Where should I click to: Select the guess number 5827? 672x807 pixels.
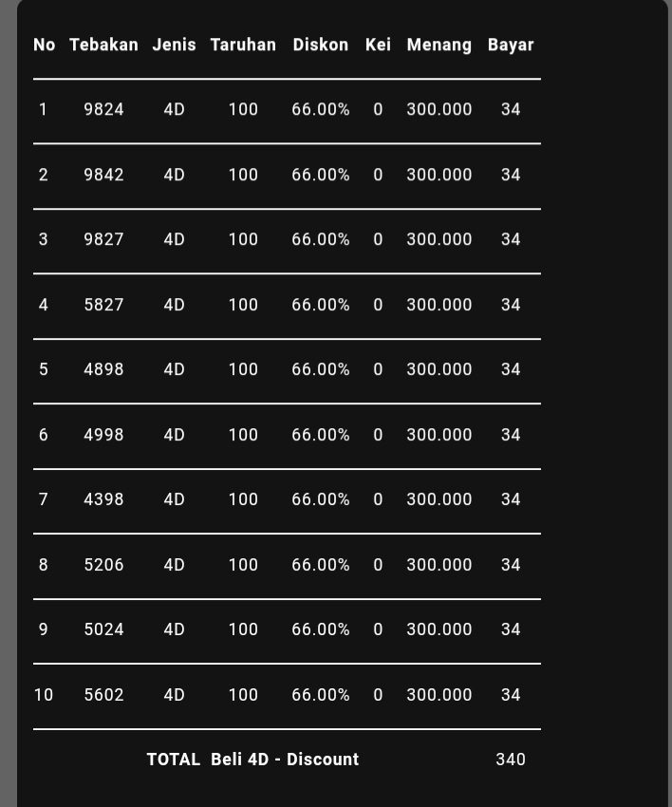click(103, 305)
